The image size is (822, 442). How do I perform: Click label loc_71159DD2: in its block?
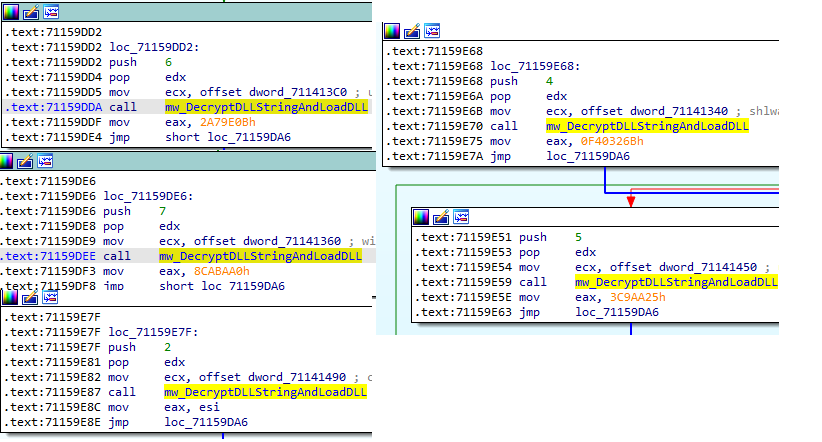[x=154, y=47]
